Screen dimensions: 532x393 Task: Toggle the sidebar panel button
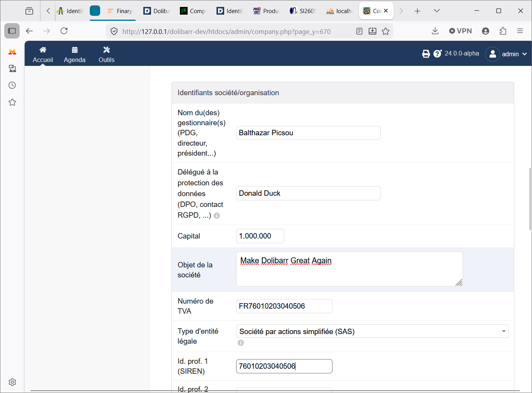click(12, 31)
